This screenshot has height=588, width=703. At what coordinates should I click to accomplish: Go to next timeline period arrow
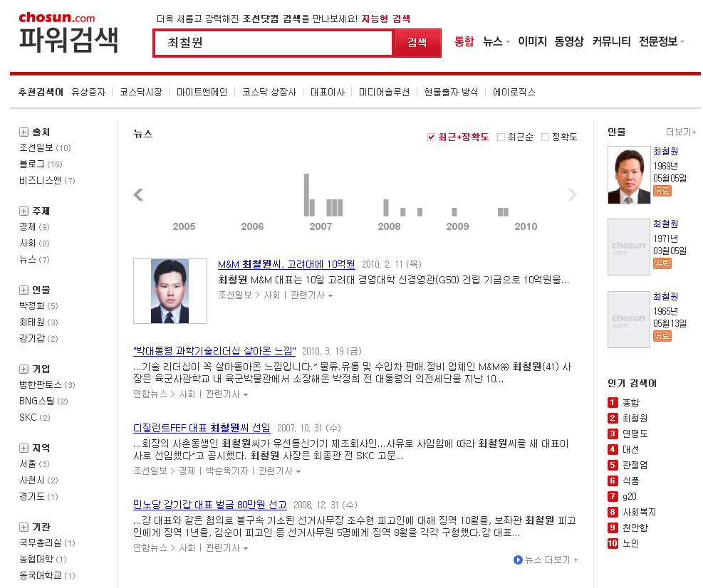572,194
